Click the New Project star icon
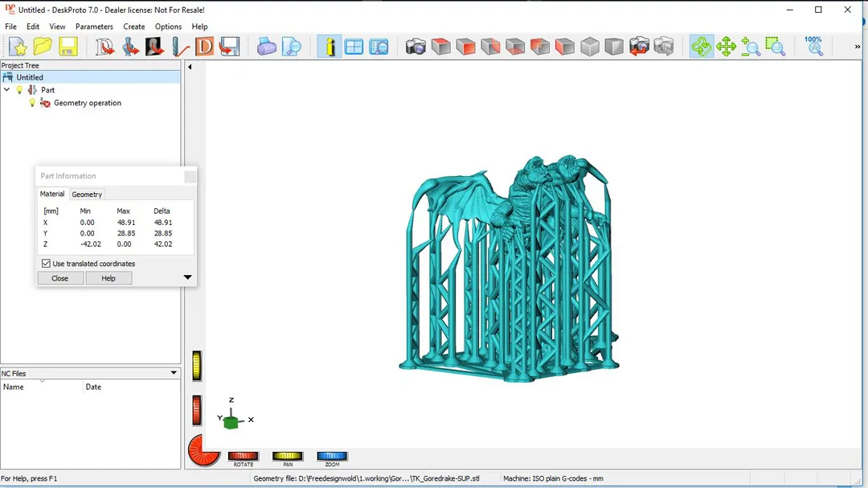868x488 pixels. [18, 47]
